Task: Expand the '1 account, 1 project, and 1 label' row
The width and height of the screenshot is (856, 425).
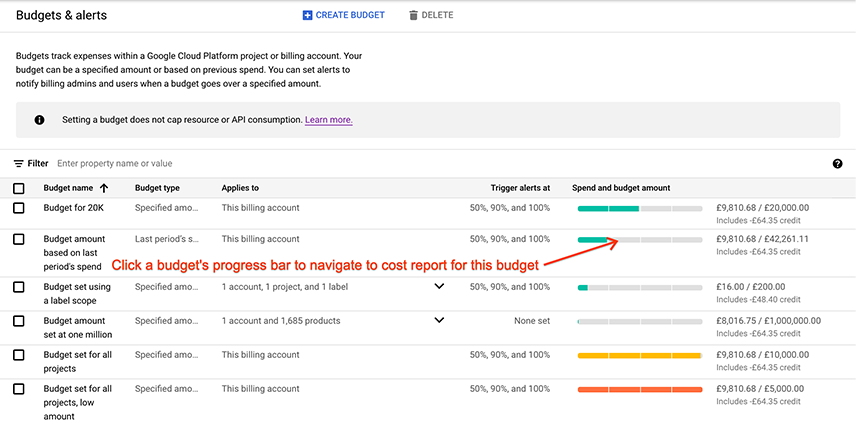Action: tap(438, 287)
